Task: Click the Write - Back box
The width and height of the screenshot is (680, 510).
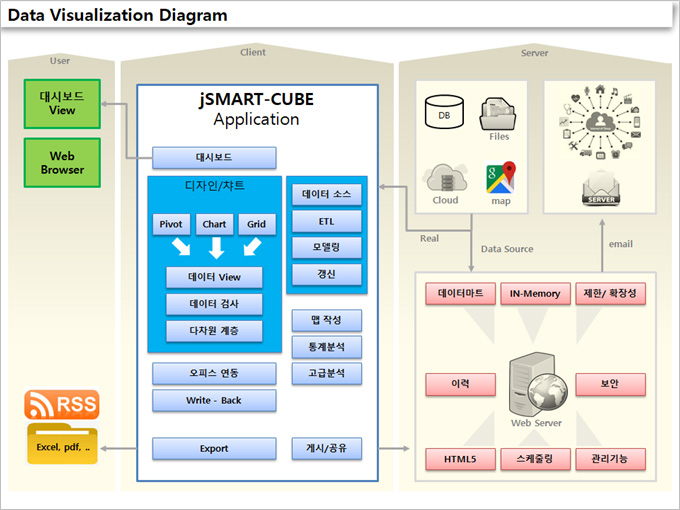Action: [x=214, y=400]
